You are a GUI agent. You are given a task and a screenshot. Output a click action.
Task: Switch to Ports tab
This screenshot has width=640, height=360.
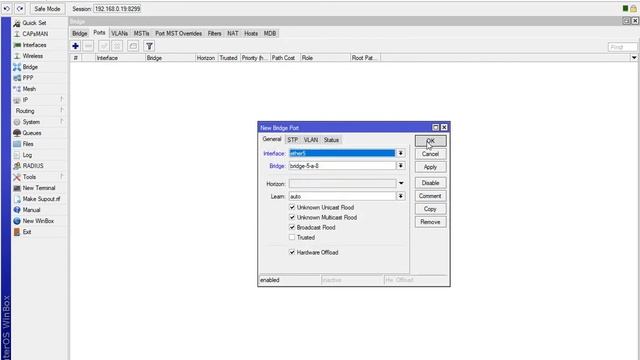pyautogui.click(x=99, y=33)
